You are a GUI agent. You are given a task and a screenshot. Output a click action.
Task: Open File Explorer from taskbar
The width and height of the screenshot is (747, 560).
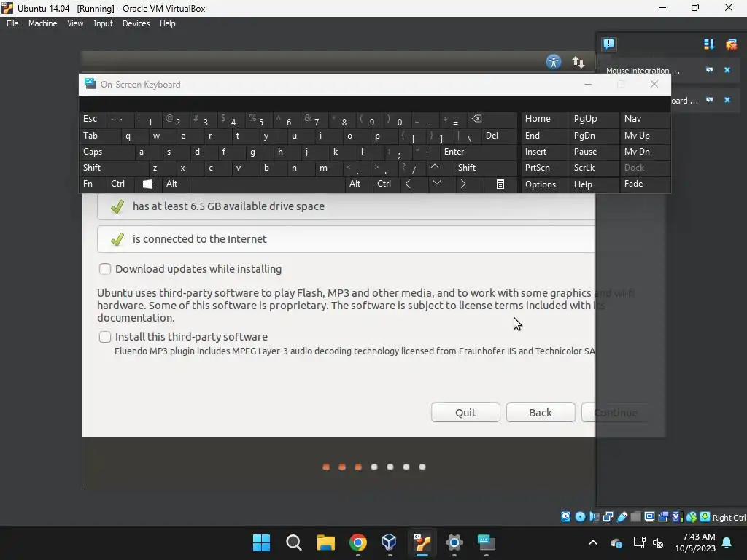(326, 542)
